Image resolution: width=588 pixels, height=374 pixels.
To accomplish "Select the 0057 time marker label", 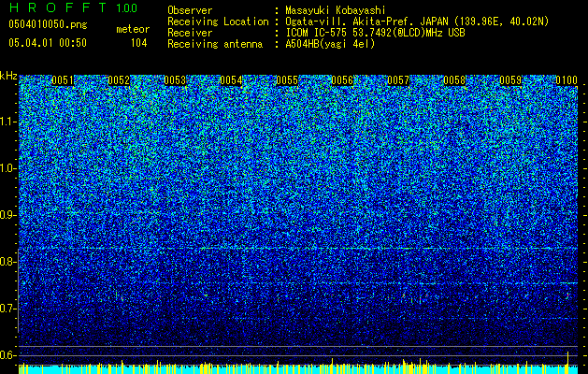I will tap(398, 80).
